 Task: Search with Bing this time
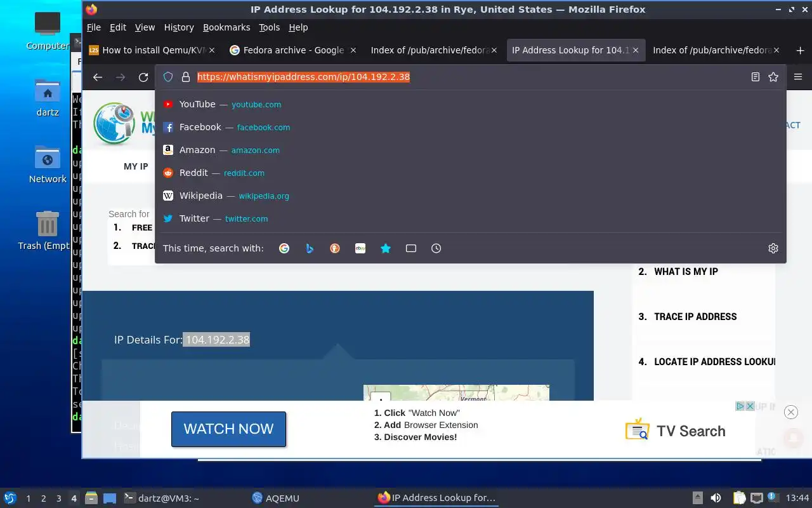click(310, 248)
